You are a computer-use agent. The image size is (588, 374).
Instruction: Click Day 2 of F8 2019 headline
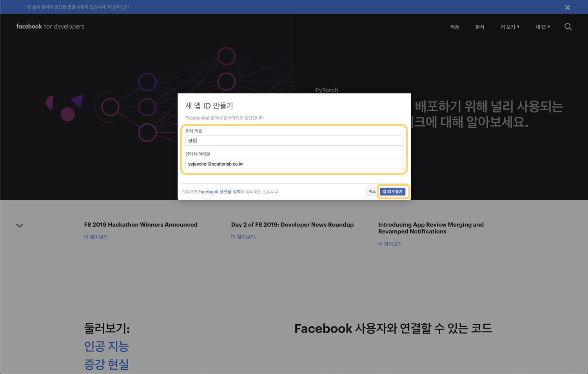292,225
